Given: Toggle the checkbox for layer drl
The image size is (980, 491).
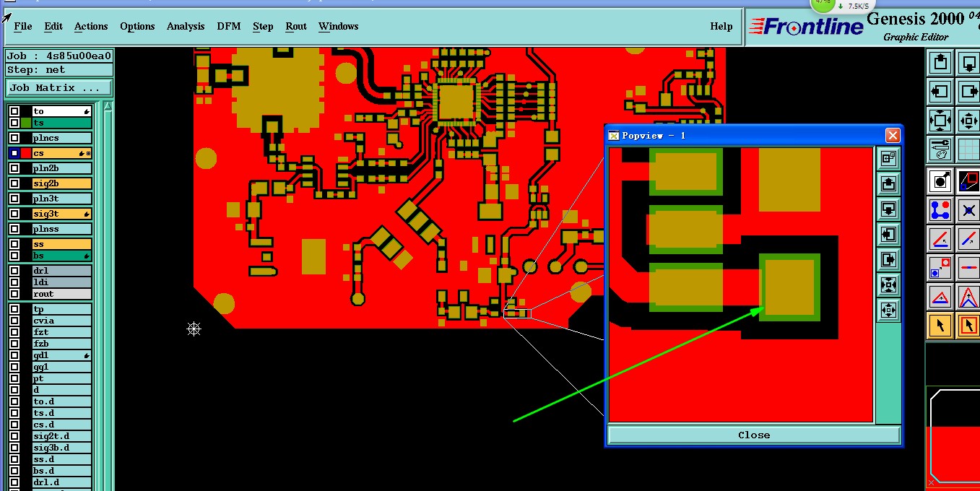Looking at the screenshot, I should (14, 271).
